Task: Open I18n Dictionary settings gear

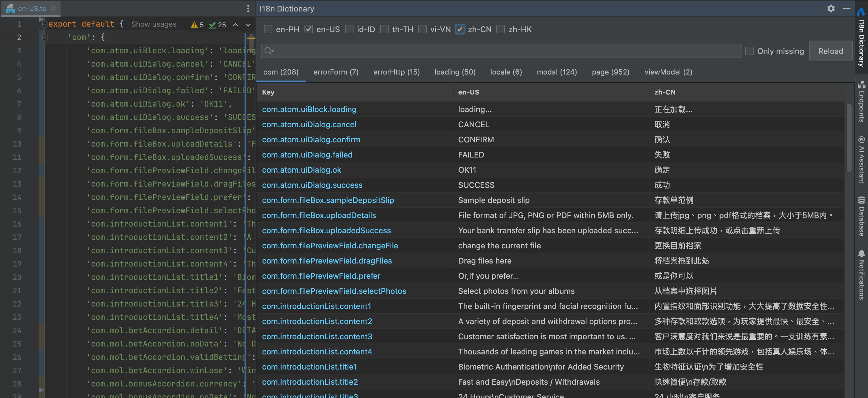Action: point(830,9)
